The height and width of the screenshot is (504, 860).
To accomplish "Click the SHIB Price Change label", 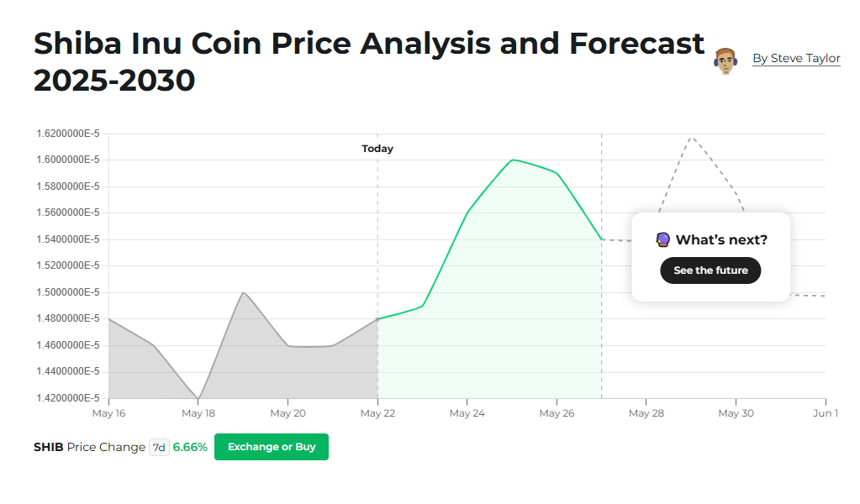I will (89, 447).
